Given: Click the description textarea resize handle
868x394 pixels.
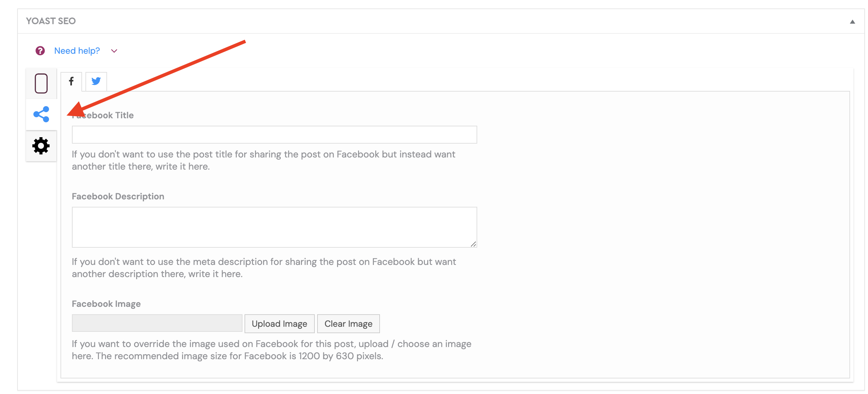Looking at the screenshot, I should 474,244.
